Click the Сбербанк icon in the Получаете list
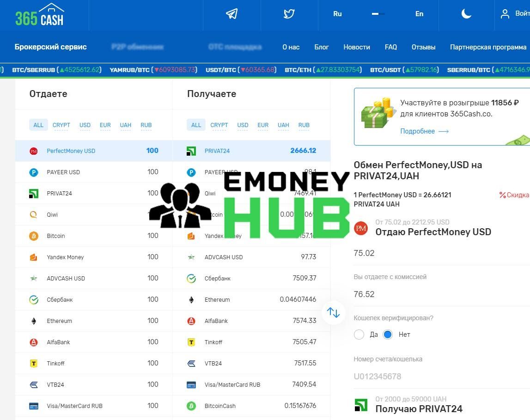Screen dimensions: 530x420 click(x=191, y=279)
